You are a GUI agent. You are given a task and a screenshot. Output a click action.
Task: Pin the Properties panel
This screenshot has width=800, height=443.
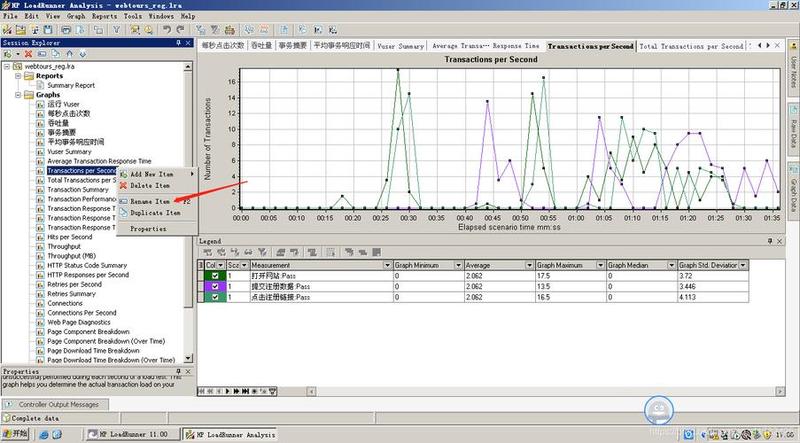pyautogui.click(x=179, y=372)
